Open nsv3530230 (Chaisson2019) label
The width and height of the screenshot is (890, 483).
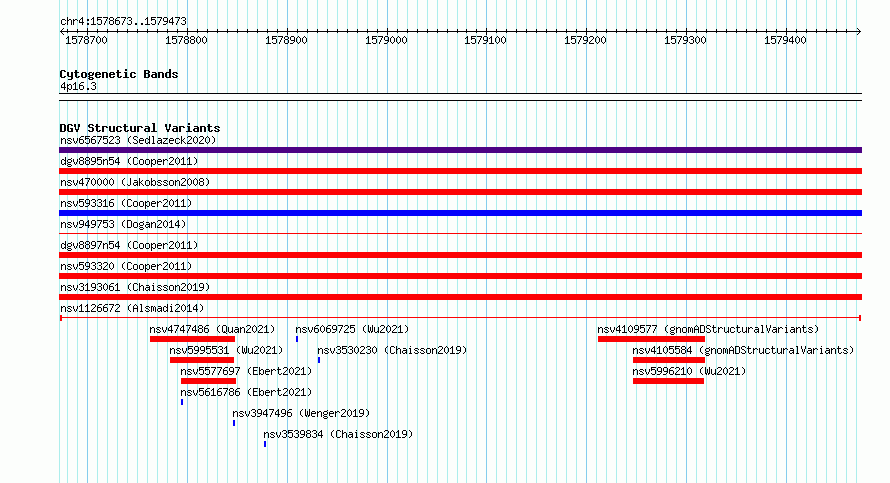click(392, 350)
